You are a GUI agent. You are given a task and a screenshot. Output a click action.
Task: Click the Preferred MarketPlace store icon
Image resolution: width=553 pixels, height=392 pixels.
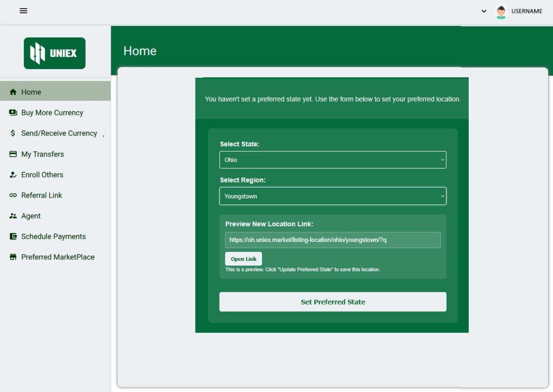[13, 257]
